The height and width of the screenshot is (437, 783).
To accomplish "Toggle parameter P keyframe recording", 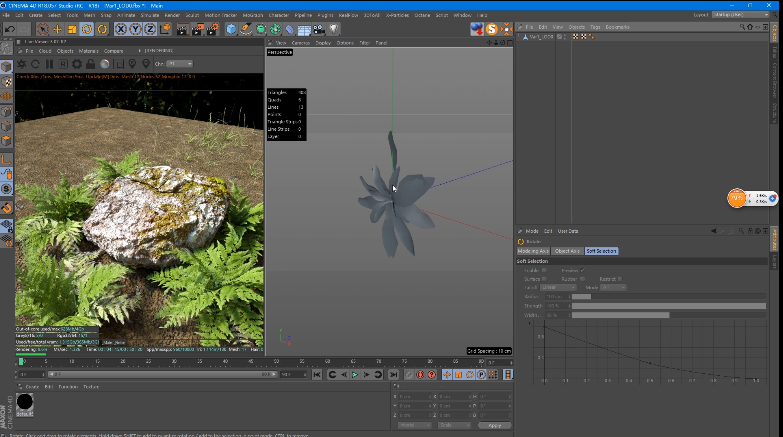I will click(x=481, y=375).
